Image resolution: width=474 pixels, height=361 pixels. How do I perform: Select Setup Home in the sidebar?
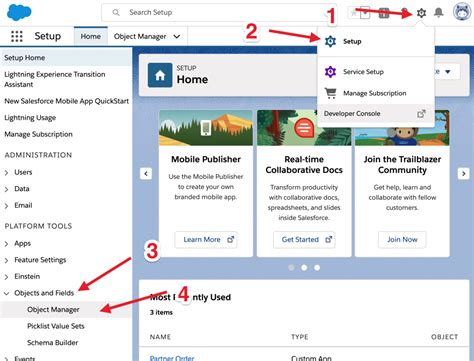(66, 58)
